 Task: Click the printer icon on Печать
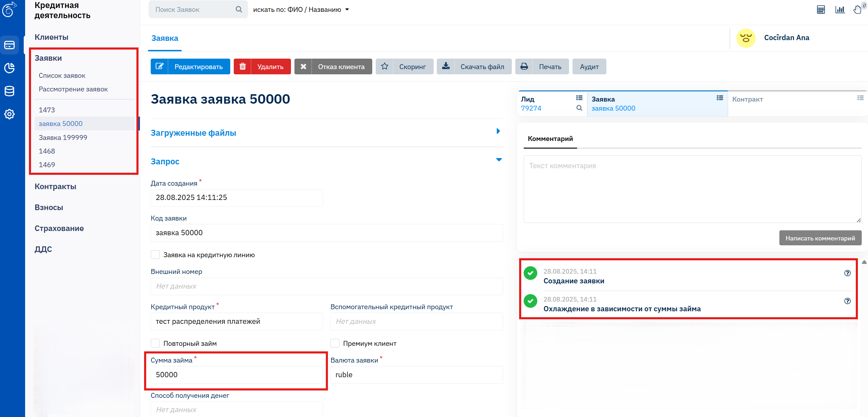pos(524,66)
